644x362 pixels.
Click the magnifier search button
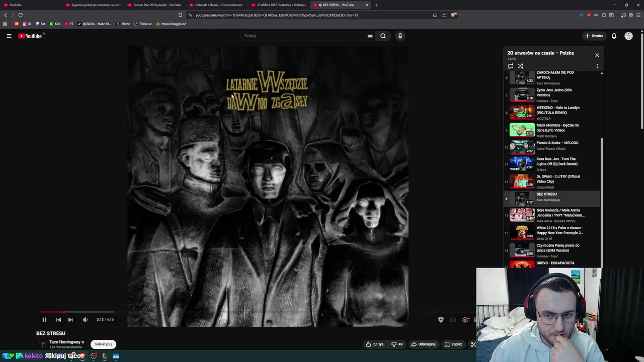(x=383, y=36)
